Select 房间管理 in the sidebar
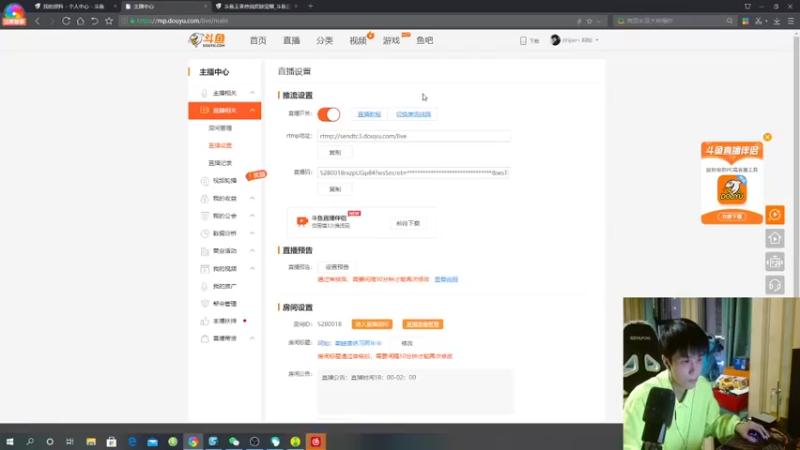800x450 pixels. tap(220, 128)
